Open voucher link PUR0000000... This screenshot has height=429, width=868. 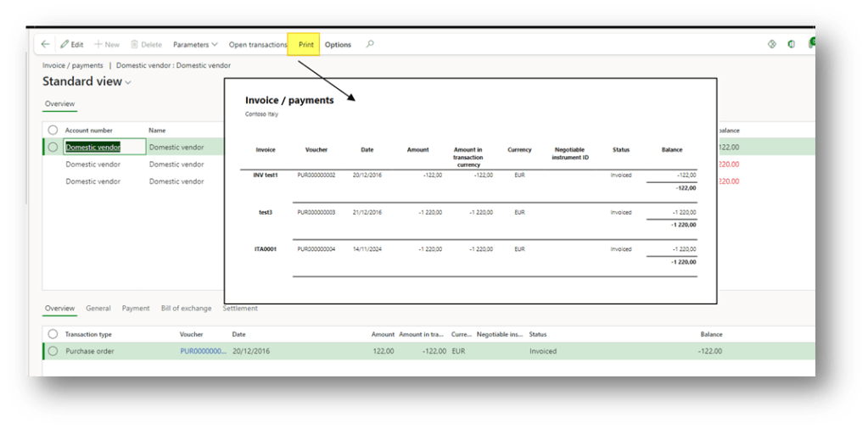click(x=203, y=351)
